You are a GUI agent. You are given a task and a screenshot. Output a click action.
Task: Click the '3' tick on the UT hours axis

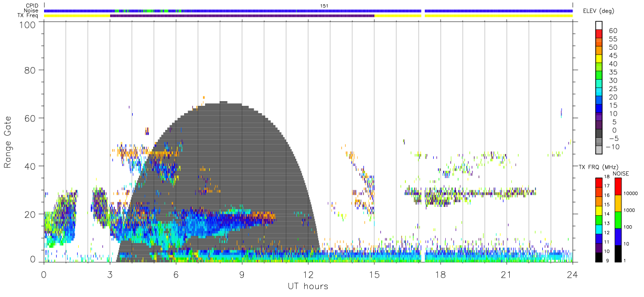pyautogui.click(x=110, y=274)
